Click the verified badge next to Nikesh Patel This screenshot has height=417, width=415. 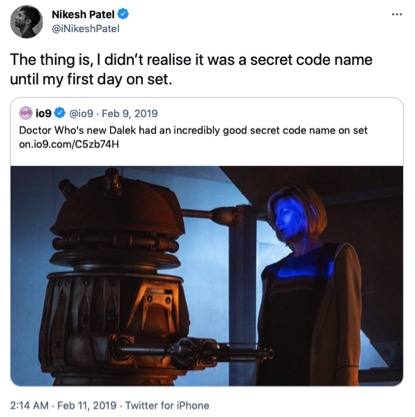124,14
